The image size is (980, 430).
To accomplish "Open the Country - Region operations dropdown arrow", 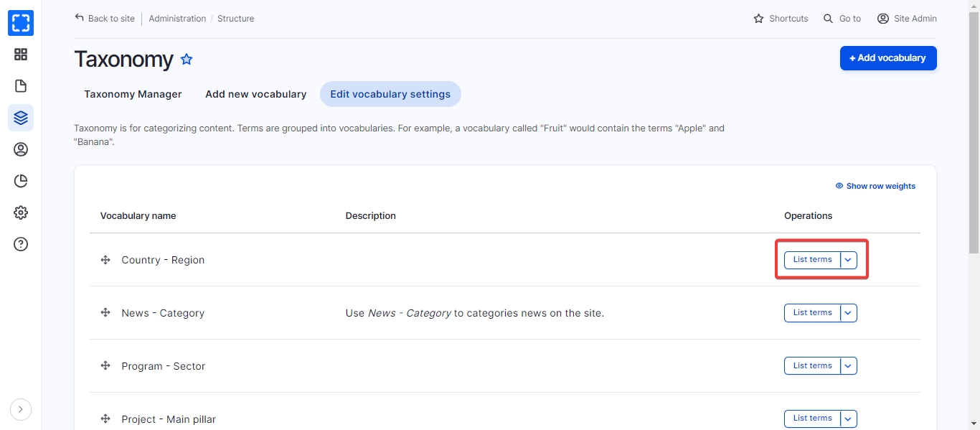I will click(849, 260).
